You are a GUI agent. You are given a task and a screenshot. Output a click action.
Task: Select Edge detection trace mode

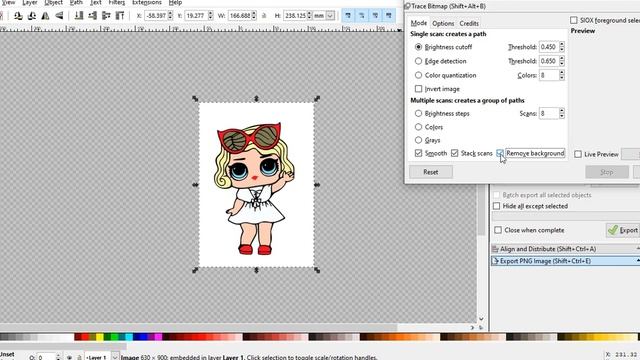[418, 61]
